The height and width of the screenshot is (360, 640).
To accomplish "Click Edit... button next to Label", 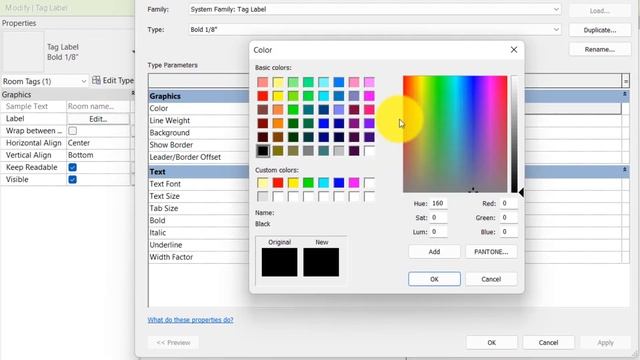I will click(98, 119).
